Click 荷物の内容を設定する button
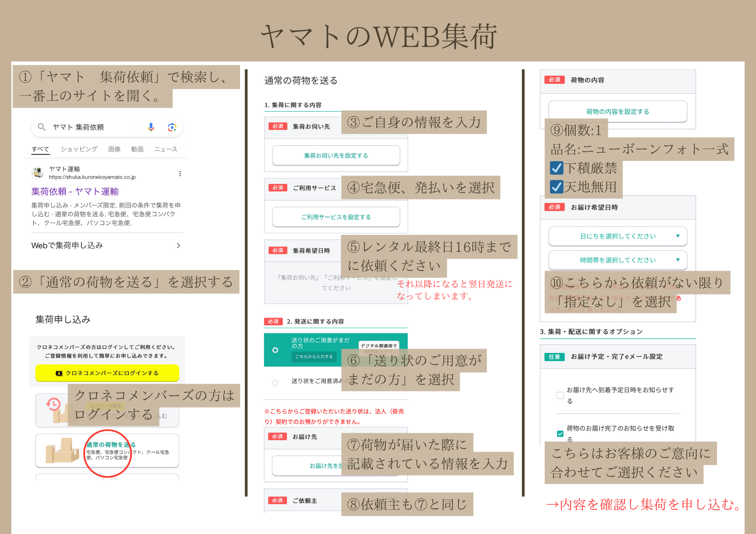Viewport: 756px width, 534px height. (618, 112)
